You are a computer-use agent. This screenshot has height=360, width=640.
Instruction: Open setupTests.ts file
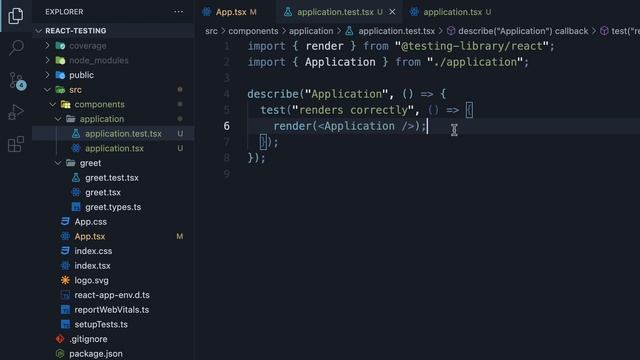coord(101,324)
